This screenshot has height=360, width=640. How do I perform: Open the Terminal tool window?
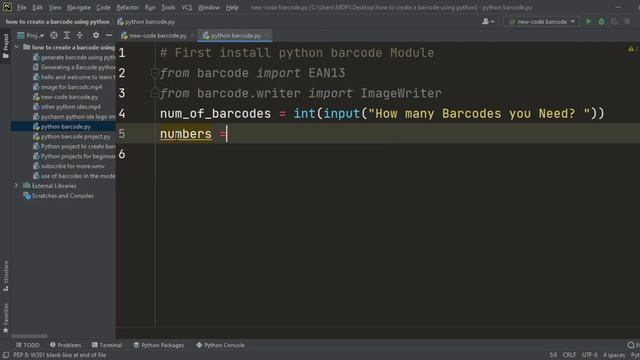pyautogui.click(x=107, y=345)
